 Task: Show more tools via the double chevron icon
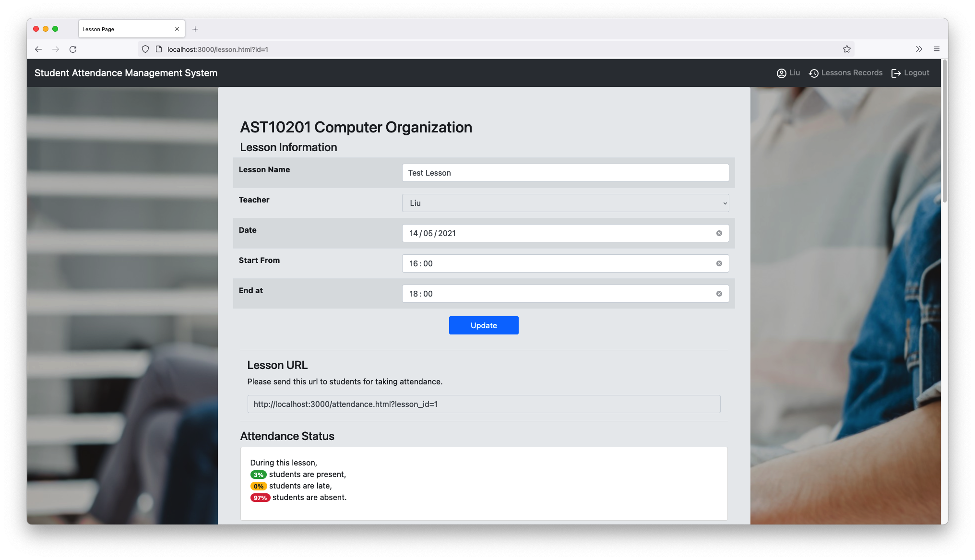point(918,49)
